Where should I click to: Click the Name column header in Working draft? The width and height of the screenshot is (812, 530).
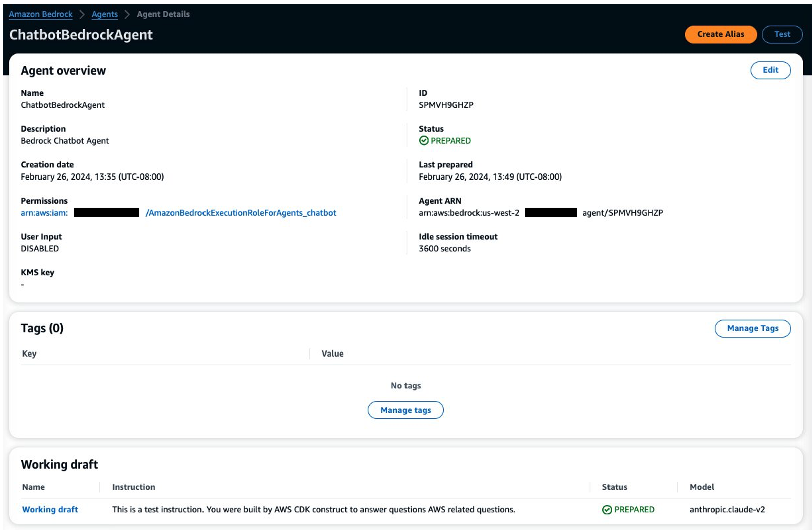point(33,487)
